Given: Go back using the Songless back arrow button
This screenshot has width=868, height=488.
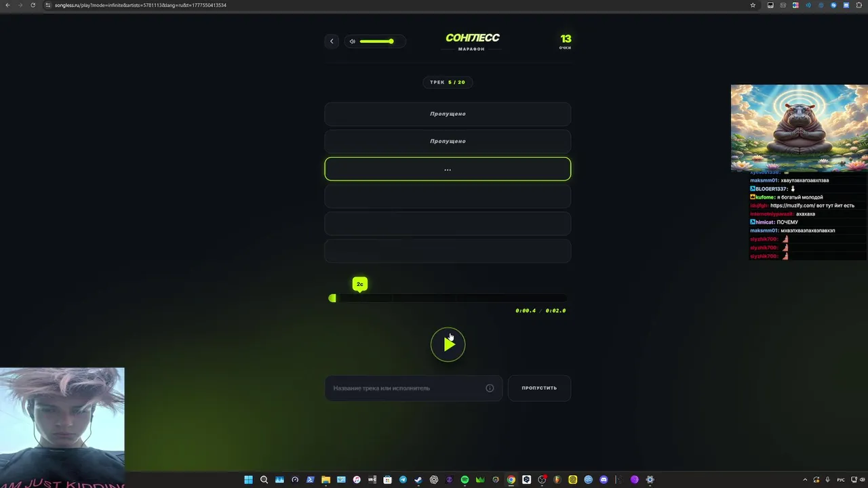Looking at the screenshot, I should pos(332,41).
